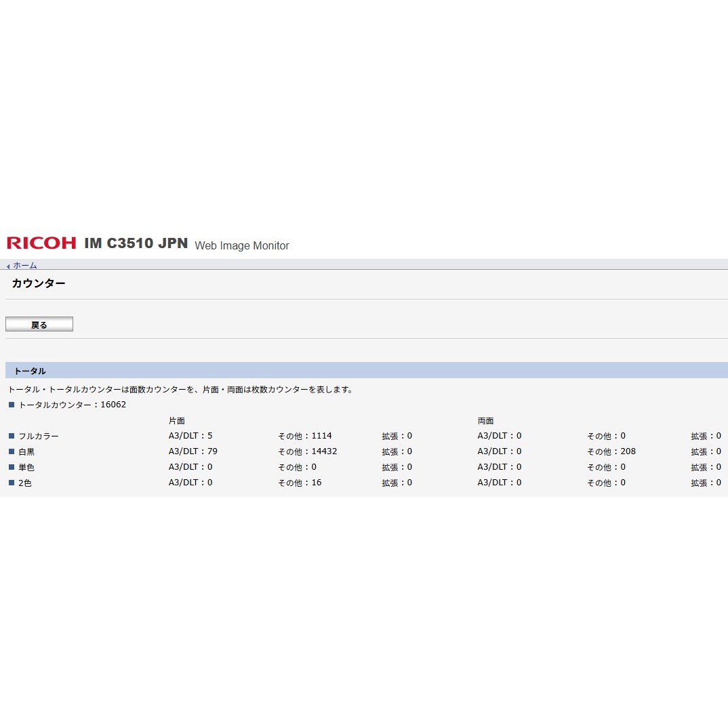Open the ホーム link

pyautogui.click(x=25, y=266)
